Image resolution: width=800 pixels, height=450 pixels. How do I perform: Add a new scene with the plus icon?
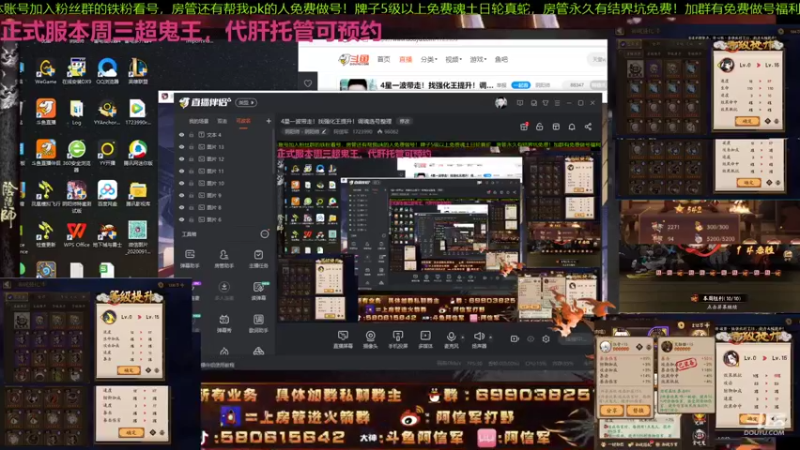268,121
